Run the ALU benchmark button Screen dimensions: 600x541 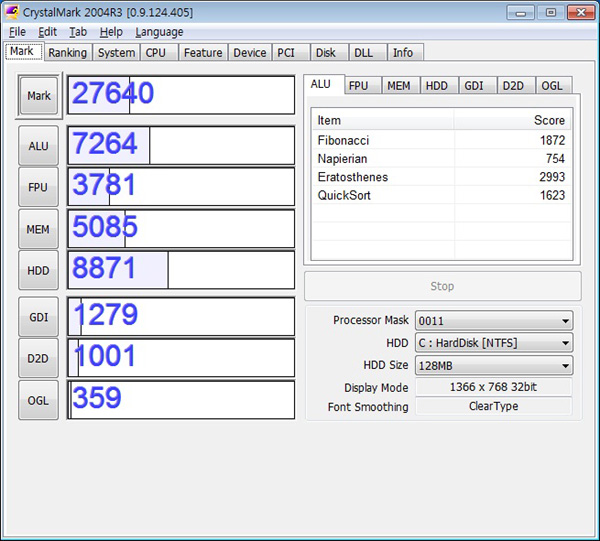click(x=38, y=146)
